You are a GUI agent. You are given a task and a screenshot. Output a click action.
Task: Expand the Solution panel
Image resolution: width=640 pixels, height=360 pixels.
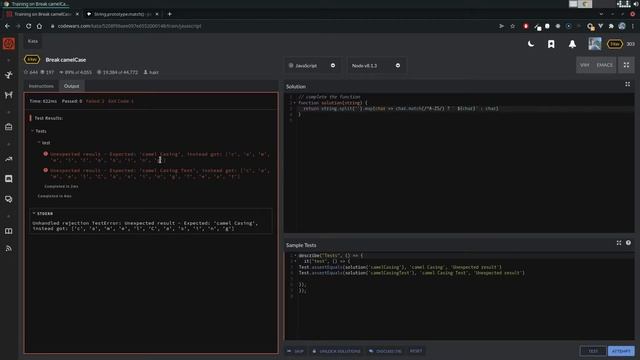pyautogui.click(x=627, y=84)
